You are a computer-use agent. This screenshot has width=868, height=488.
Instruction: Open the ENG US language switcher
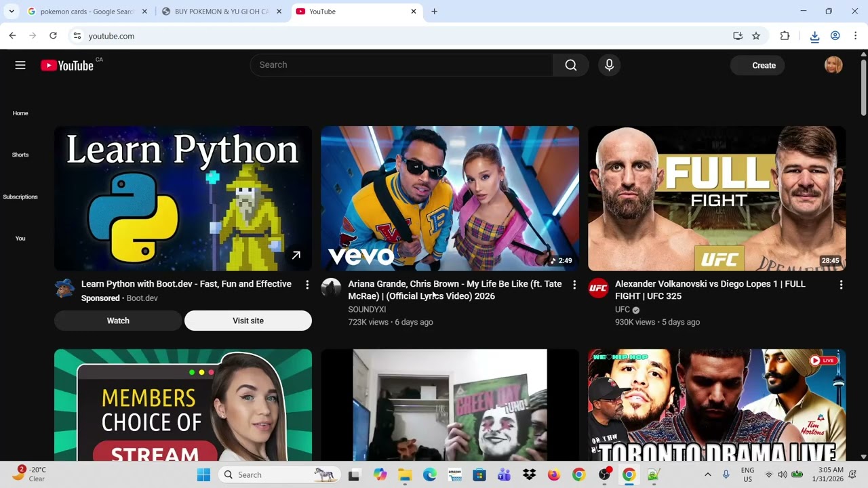pyautogui.click(x=747, y=474)
